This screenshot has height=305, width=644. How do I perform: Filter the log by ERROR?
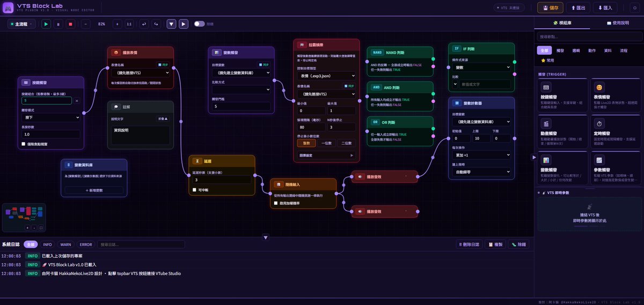tap(85, 244)
